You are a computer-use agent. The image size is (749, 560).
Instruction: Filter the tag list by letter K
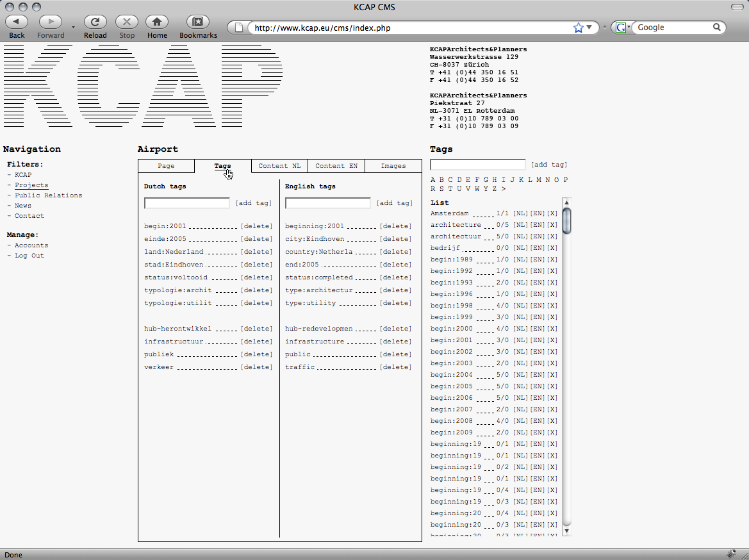point(522,180)
